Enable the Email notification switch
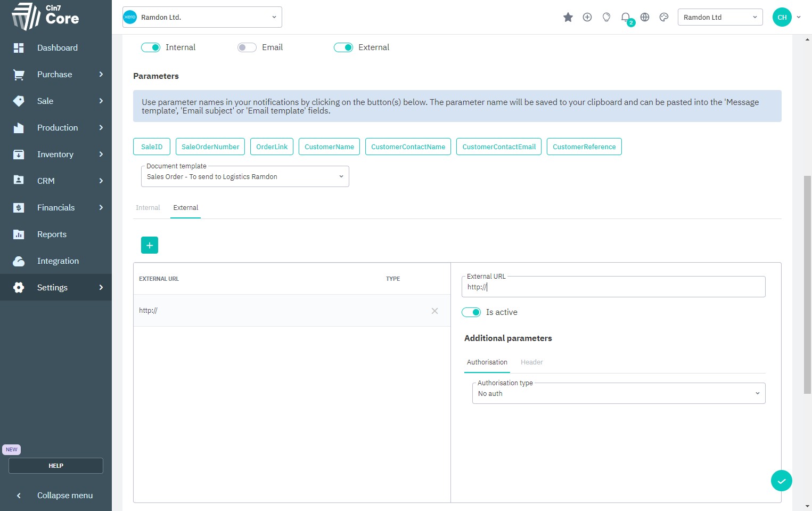 click(x=247, y=47)
